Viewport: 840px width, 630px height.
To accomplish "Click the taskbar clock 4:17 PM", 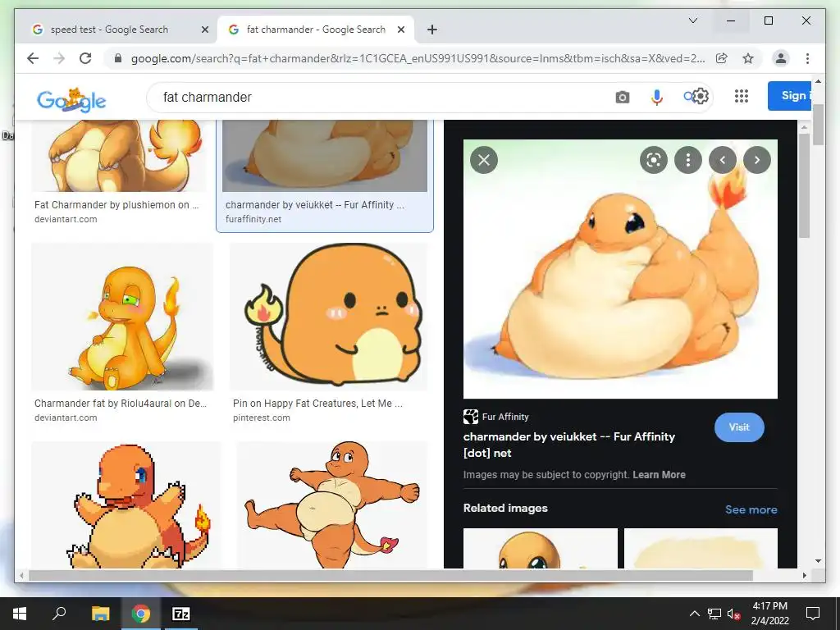I will pos(769,606).
